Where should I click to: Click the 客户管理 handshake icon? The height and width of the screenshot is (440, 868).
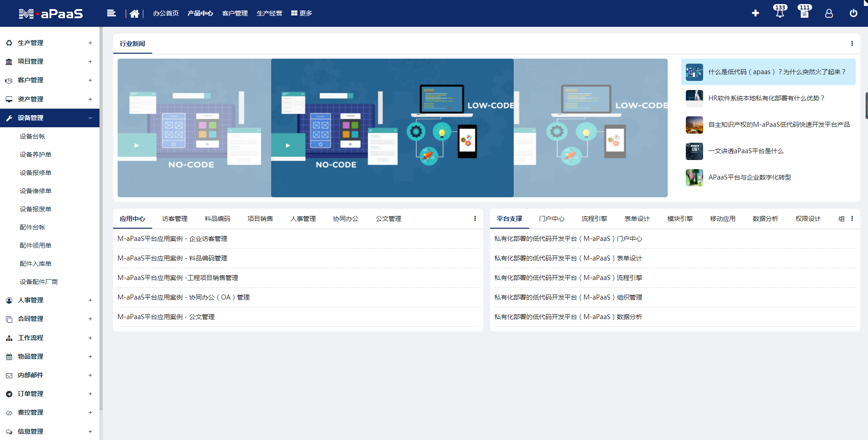pos(9,80)
